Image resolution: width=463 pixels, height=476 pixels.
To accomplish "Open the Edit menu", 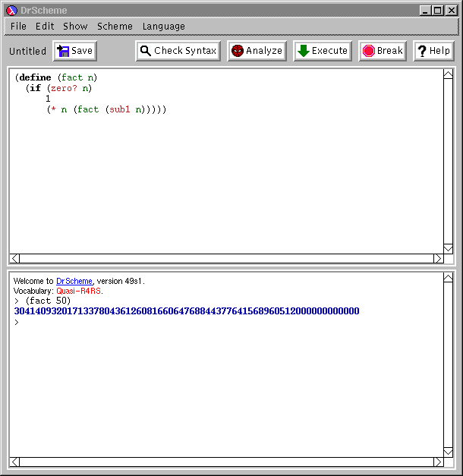I will click(x=45, y=26).
